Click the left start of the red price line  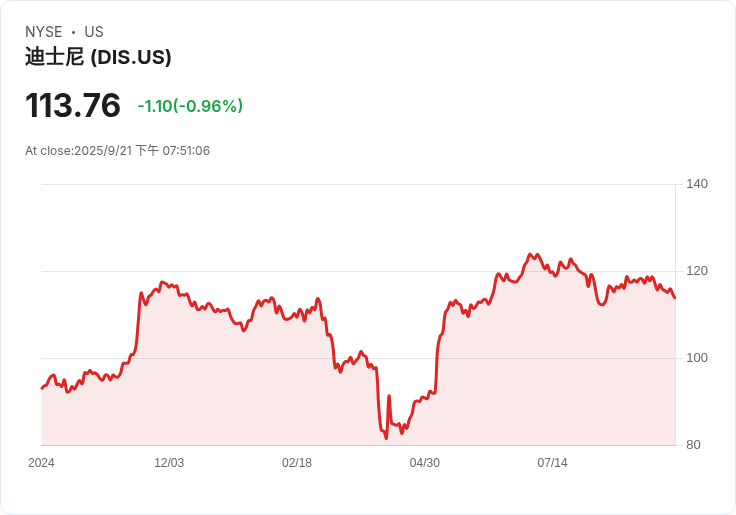point(42,388)
